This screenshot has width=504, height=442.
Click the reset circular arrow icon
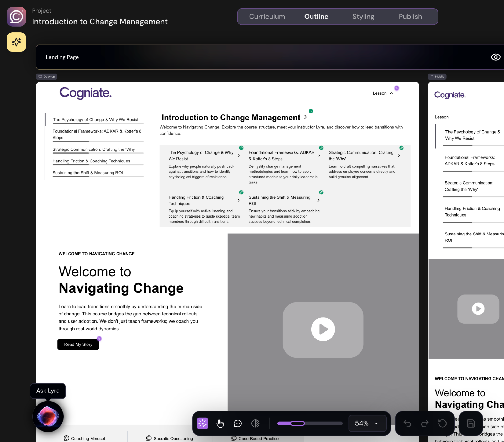tap(442, 423)
